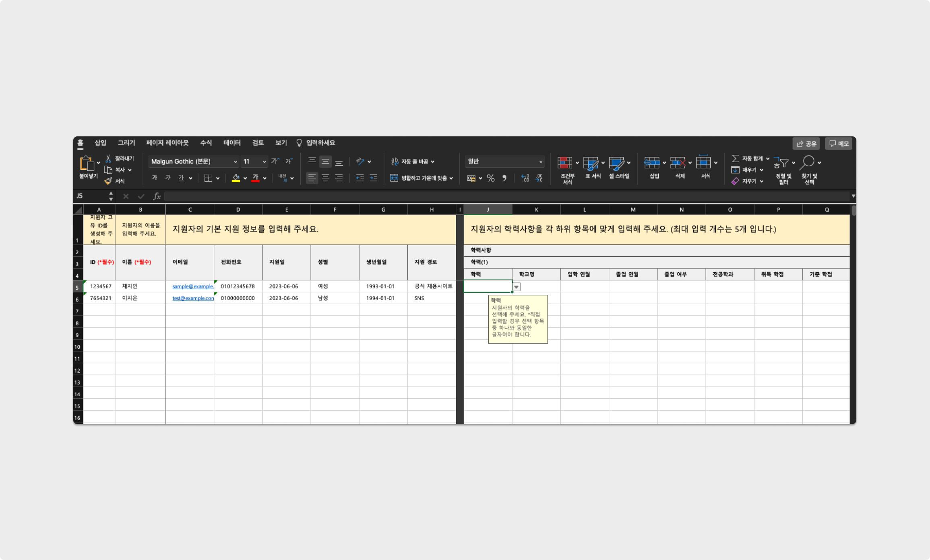Increase font size with the larger 가 icon
Image resolution: width=930 pixels, height=560 pixels.
(275, 161)
